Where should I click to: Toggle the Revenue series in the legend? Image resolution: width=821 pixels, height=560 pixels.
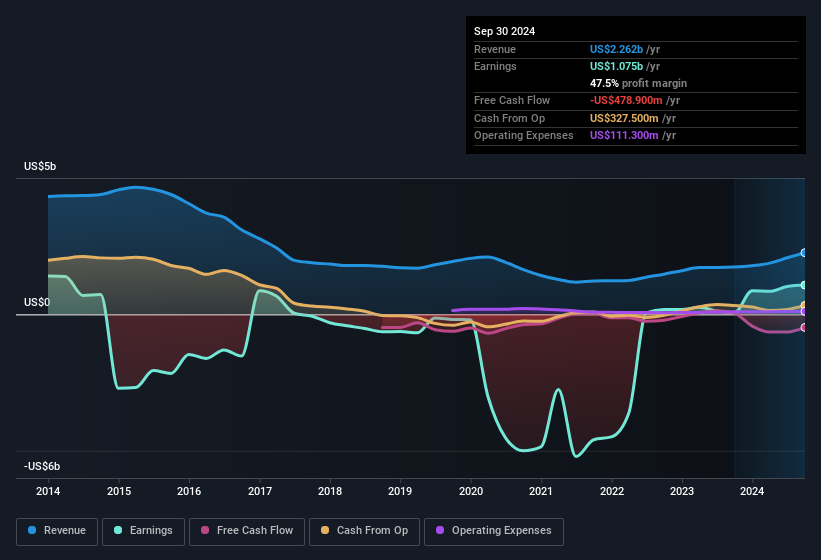coord(58,531)
